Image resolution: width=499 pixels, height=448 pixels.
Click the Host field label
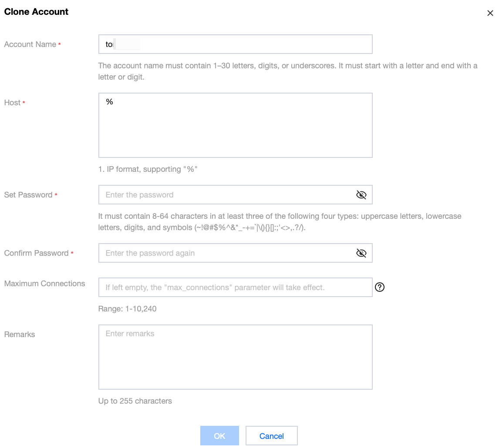[x=13, y=103]
